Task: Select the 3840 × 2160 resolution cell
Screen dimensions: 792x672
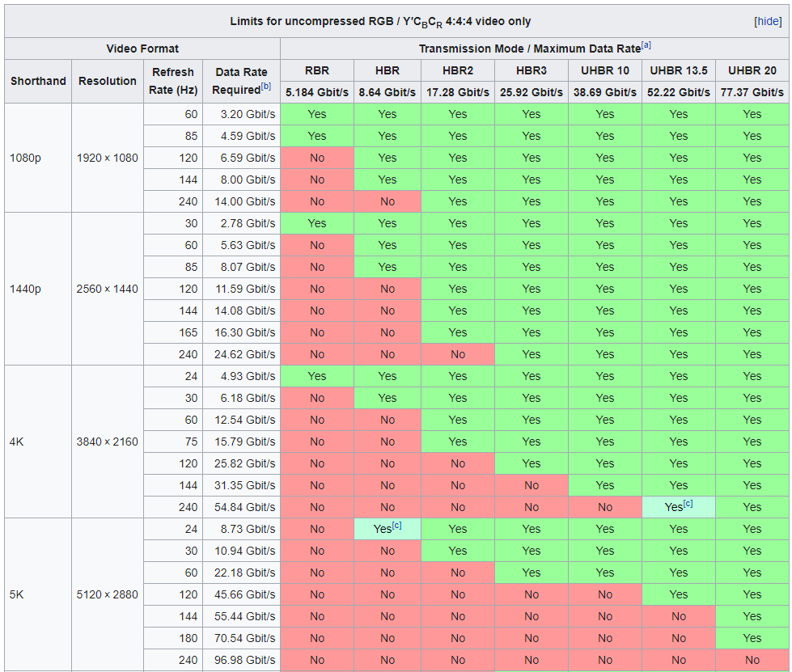Action: [x=108, y=442]
